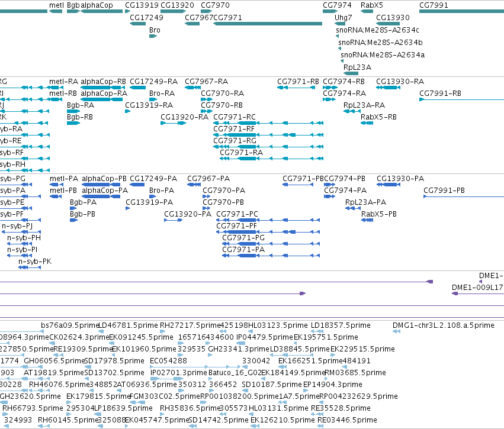504x429 pixels.
Task: Select the CG17249 gene label
Action: (x=146, y=17)
